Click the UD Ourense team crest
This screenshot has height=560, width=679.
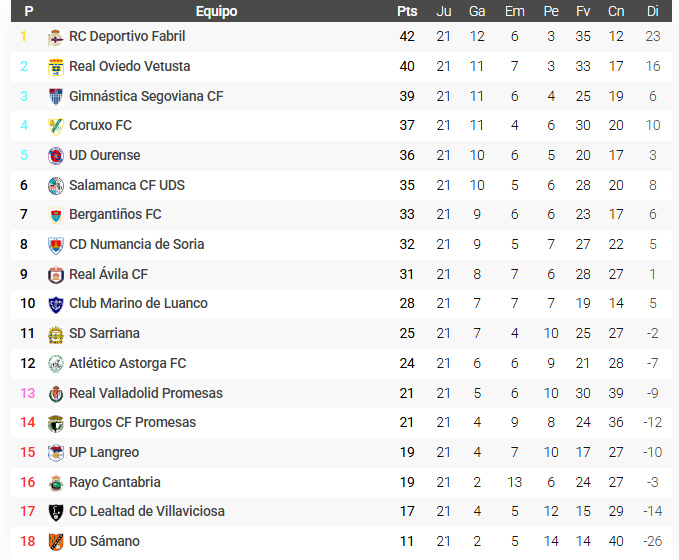click(56, 156)
